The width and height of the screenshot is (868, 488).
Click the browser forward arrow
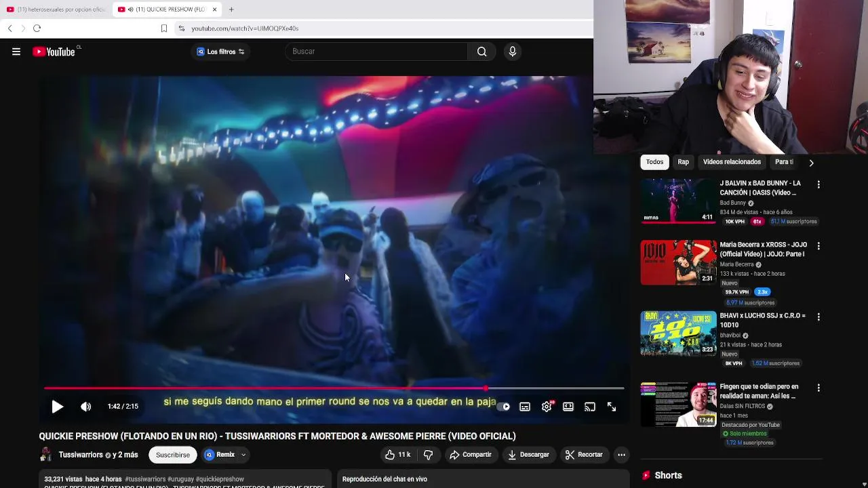[x=23, y=28]
